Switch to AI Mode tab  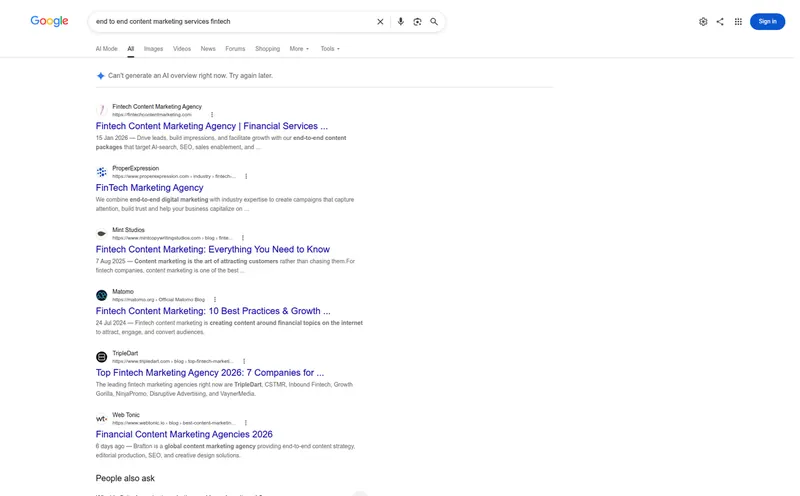point(107,49)
